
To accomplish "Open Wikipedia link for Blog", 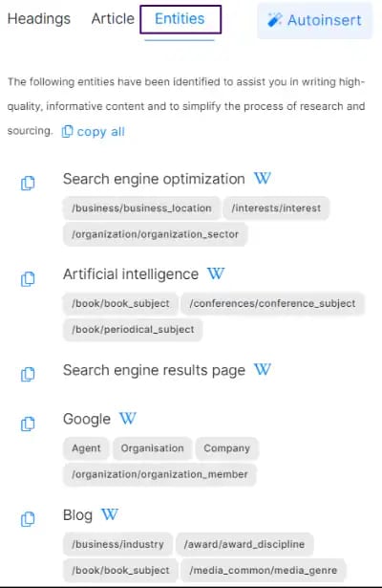I will [110, 514].
